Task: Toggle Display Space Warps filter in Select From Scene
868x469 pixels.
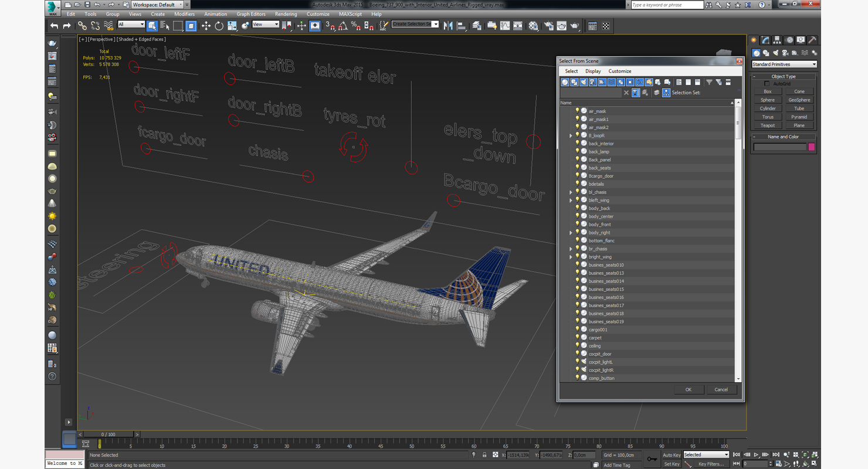Action: coord(612,82)
